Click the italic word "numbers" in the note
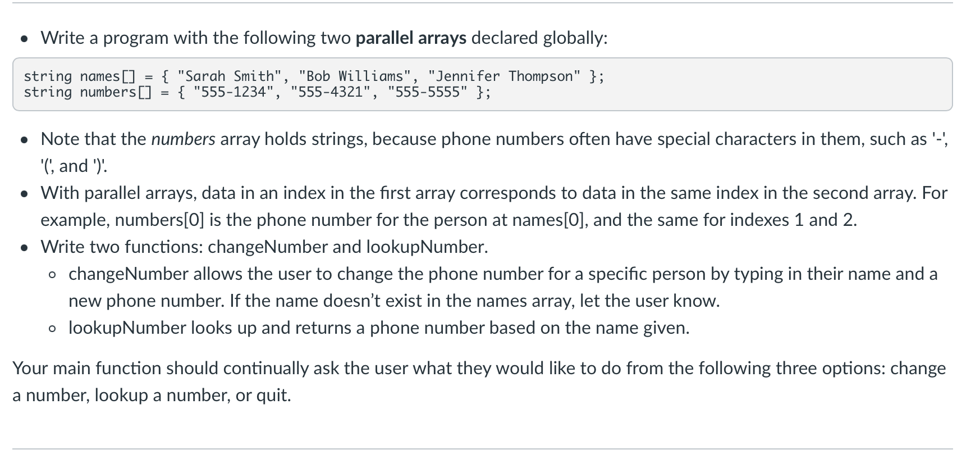Viewport: 980px width, 454px height. point(183,139)
